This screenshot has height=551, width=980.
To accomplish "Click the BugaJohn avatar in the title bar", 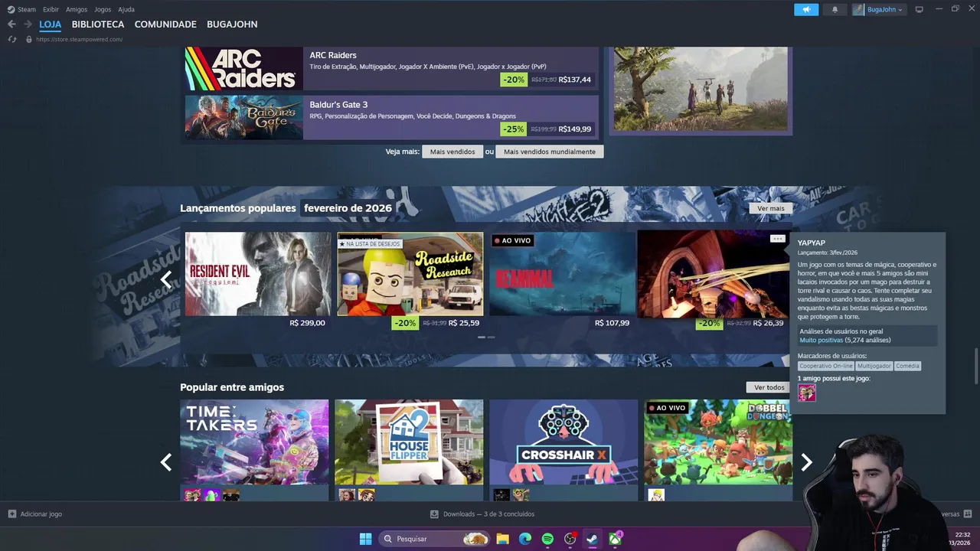I will tap(859, 9).
